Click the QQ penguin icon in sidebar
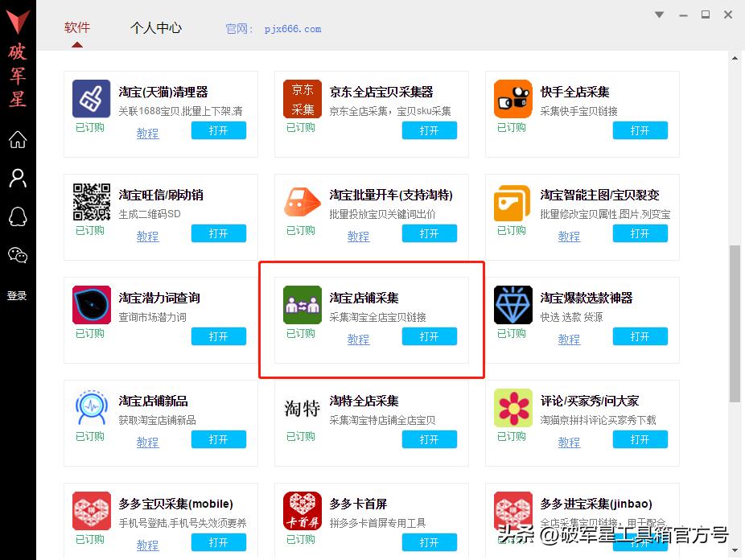The image size is (745, 560). point(18,216)
